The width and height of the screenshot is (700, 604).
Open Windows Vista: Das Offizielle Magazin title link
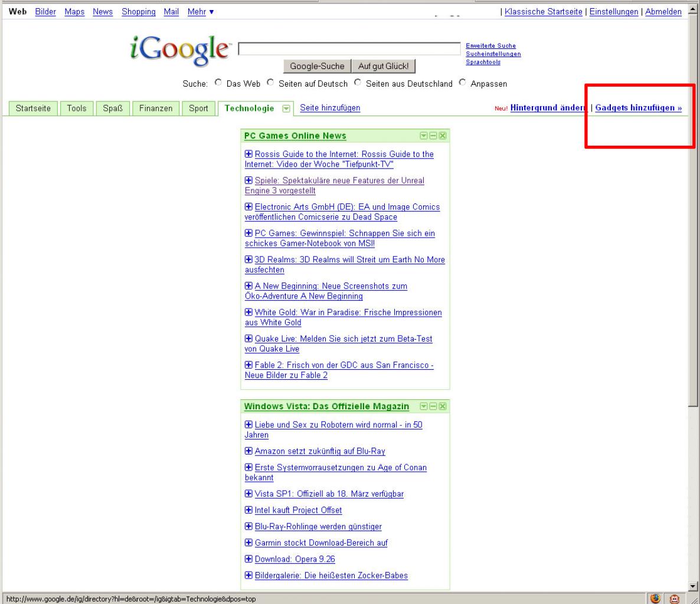[x=326, y=406]
